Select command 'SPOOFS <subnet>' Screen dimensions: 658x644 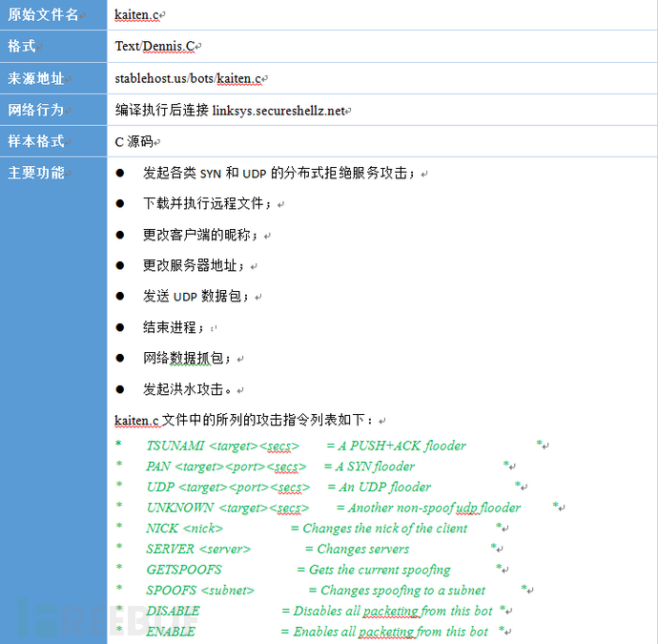(x=200, y=591)
